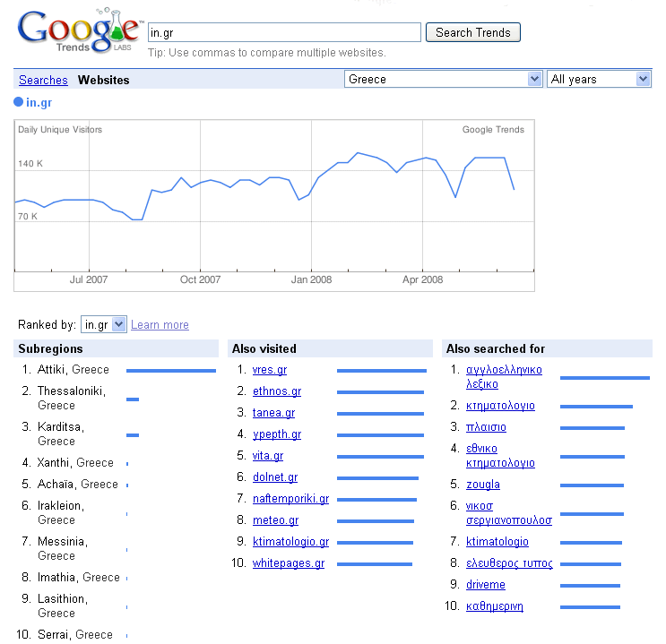This screenshot has height=644, width=666.
Task: Open the All years dropdown
Action: [x=600, y=79]
